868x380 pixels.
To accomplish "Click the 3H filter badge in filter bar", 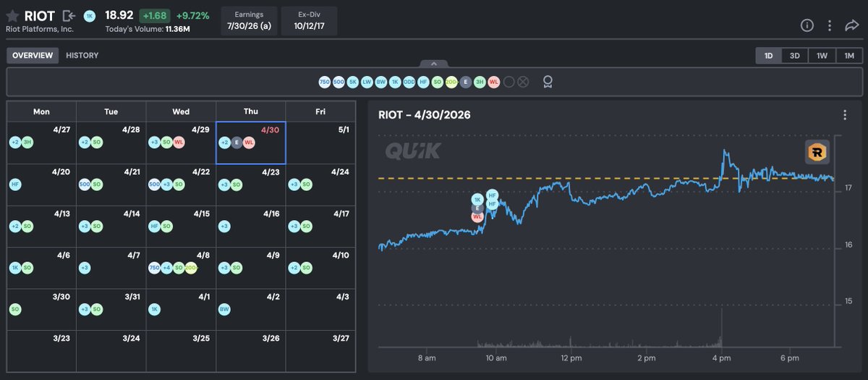I will (x=480, y=82).
